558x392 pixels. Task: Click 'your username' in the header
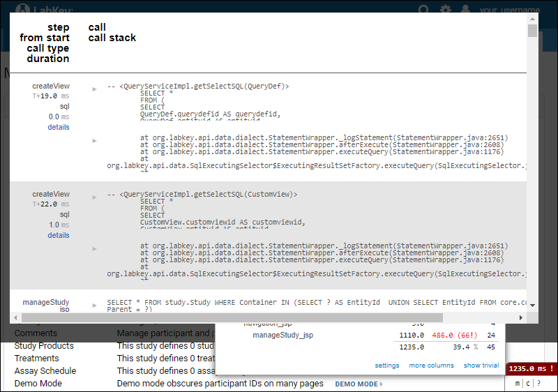click(x=510, y=10)
